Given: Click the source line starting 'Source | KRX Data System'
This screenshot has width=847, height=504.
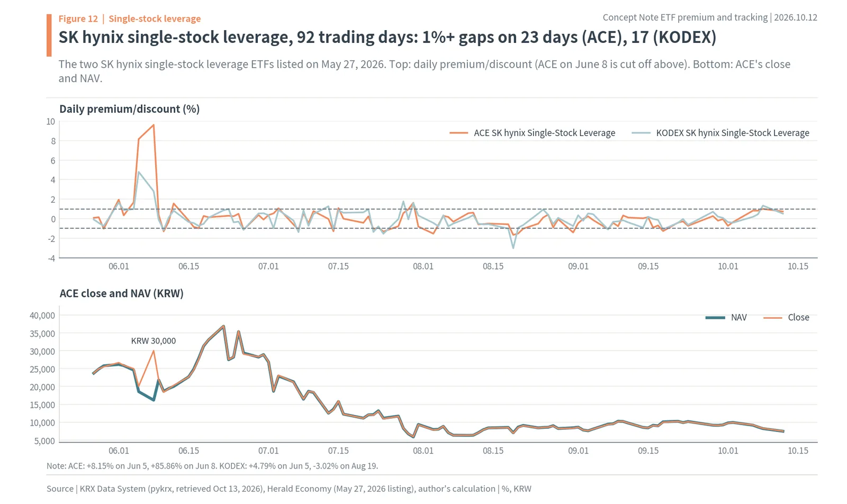Looking at the screenshot, I should coord(289,489).
